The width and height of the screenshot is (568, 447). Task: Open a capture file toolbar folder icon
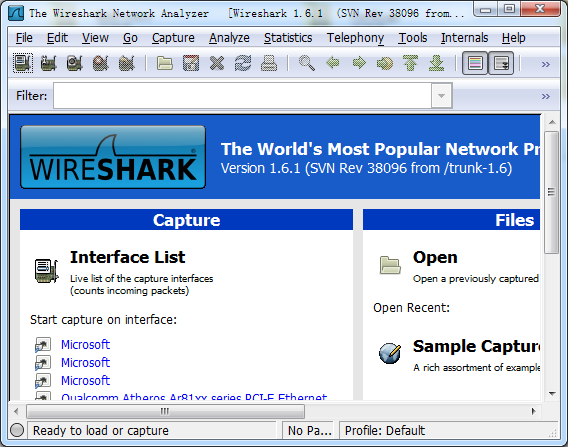(165, 63)
